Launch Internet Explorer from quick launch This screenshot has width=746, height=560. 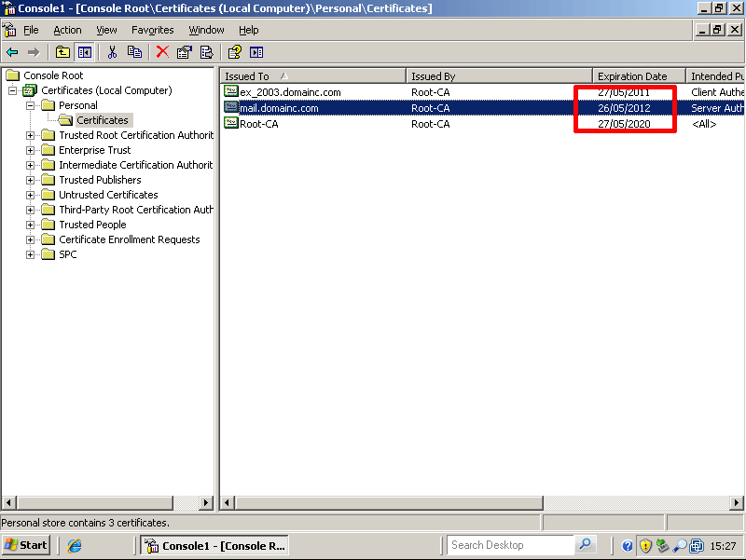(75, 545)
